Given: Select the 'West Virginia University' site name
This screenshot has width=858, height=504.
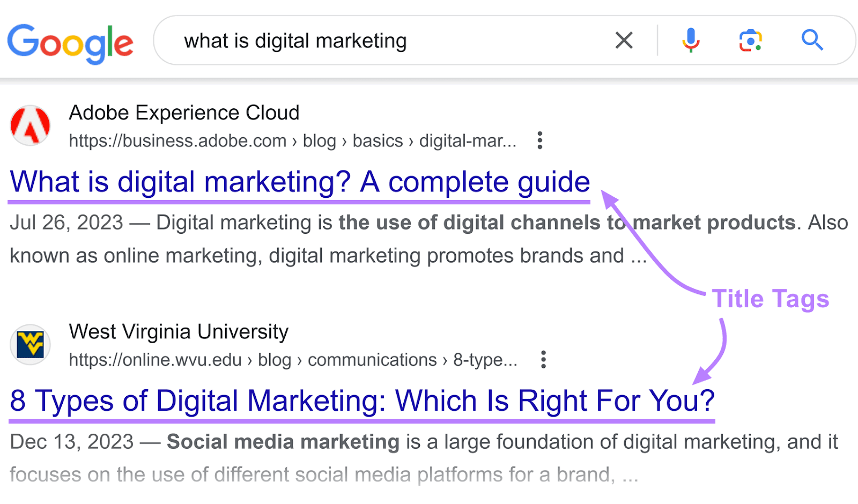Looking at the screenshot, I should click(178, 331).
